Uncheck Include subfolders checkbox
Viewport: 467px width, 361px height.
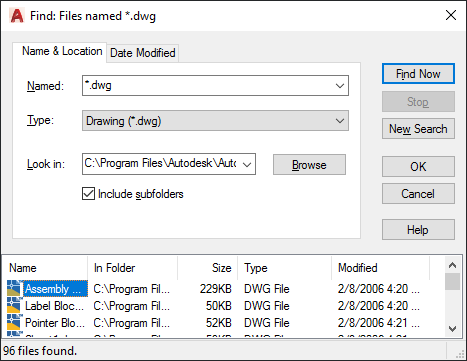coord(88,194)
